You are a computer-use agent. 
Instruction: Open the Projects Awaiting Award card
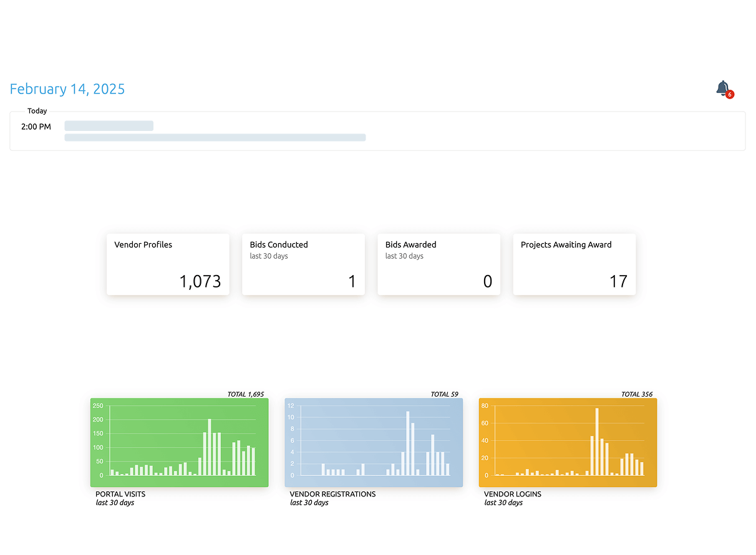coord(574,264)
